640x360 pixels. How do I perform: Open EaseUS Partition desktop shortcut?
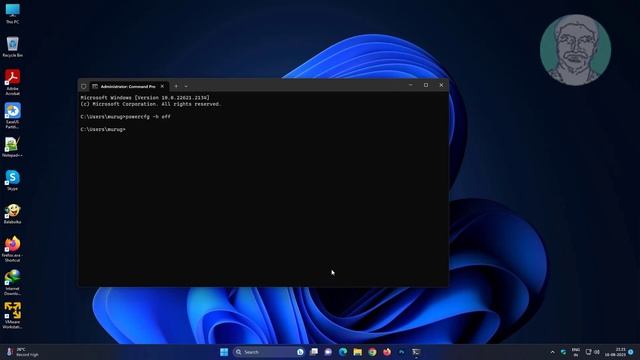(x=12, y=116)
